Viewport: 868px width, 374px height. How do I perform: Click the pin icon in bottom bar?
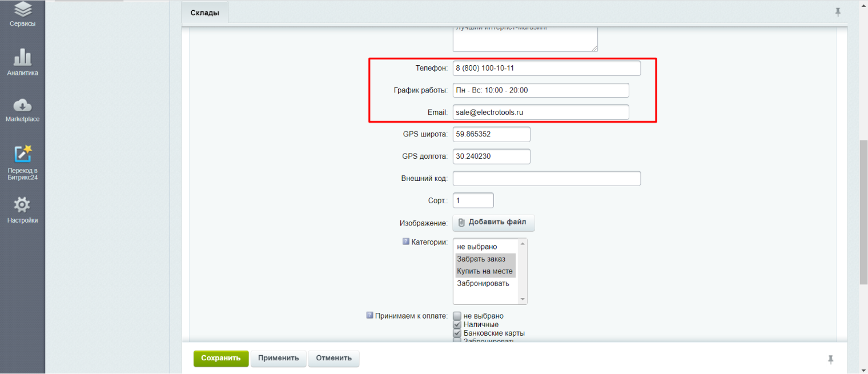(x=830, y=359)
